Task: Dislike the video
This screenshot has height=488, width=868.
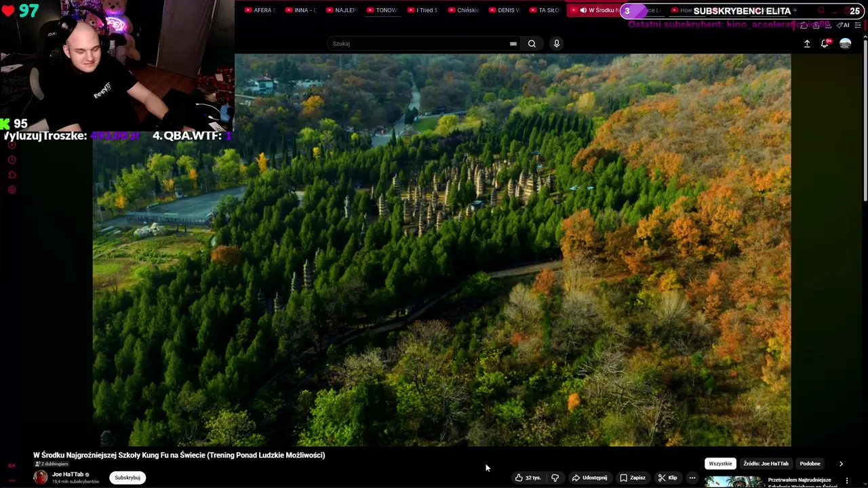Action: 555,478
